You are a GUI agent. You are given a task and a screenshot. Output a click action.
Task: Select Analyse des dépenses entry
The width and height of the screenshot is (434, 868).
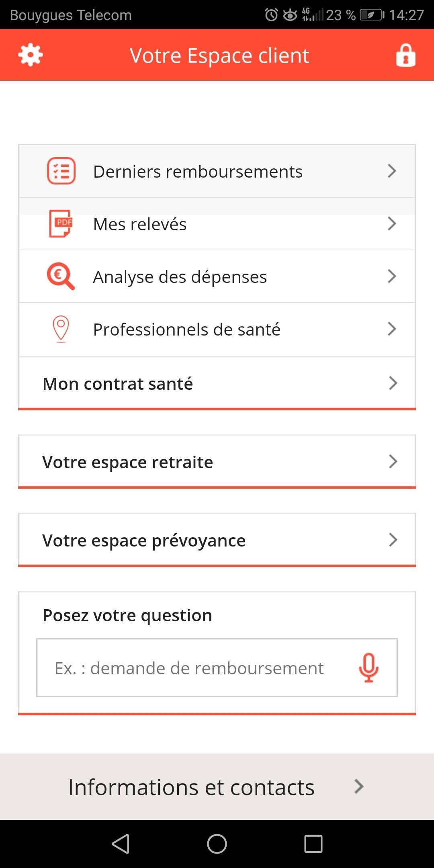[217, 276]
